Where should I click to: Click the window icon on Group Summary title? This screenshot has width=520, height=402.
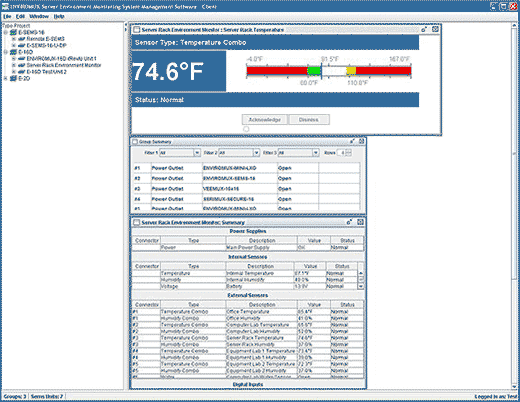pyautogui.click(x=135, y=142)
